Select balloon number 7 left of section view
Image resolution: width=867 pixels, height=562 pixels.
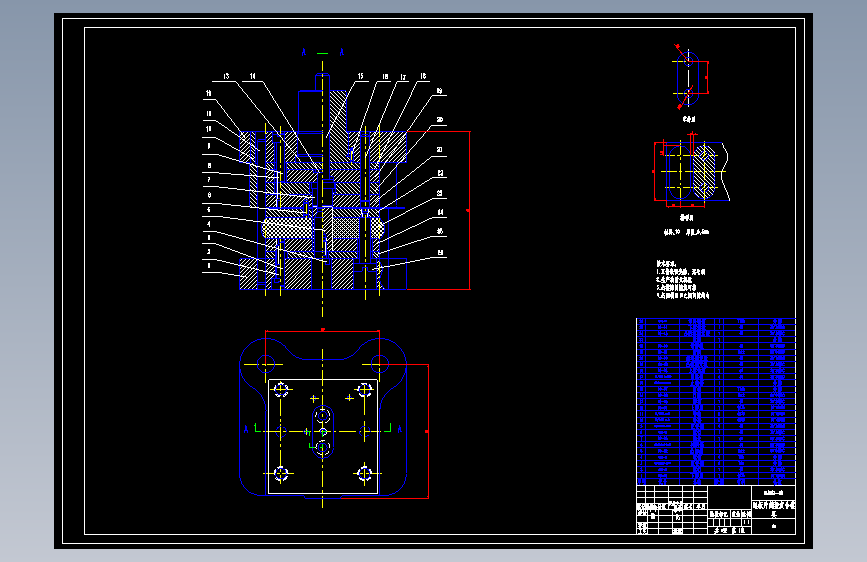(x=209, y=180)
